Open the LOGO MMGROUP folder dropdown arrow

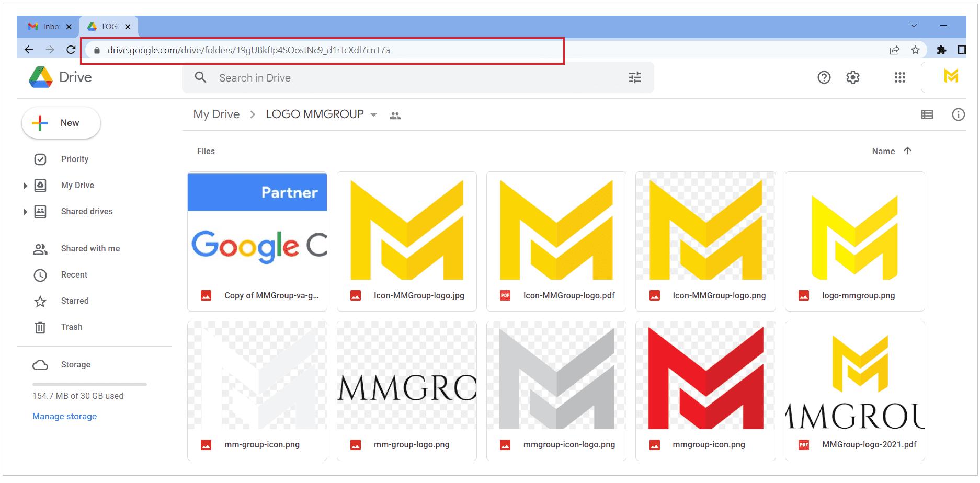point(373,115)
